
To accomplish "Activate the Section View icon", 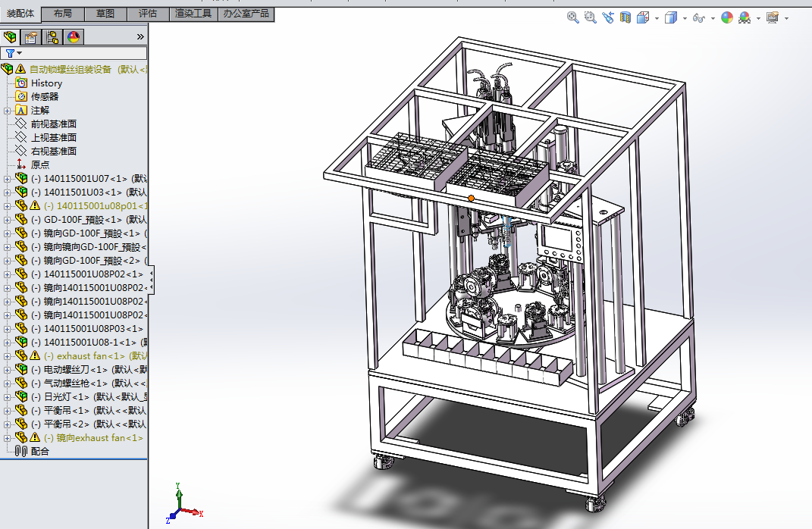I will click(625, 17).
